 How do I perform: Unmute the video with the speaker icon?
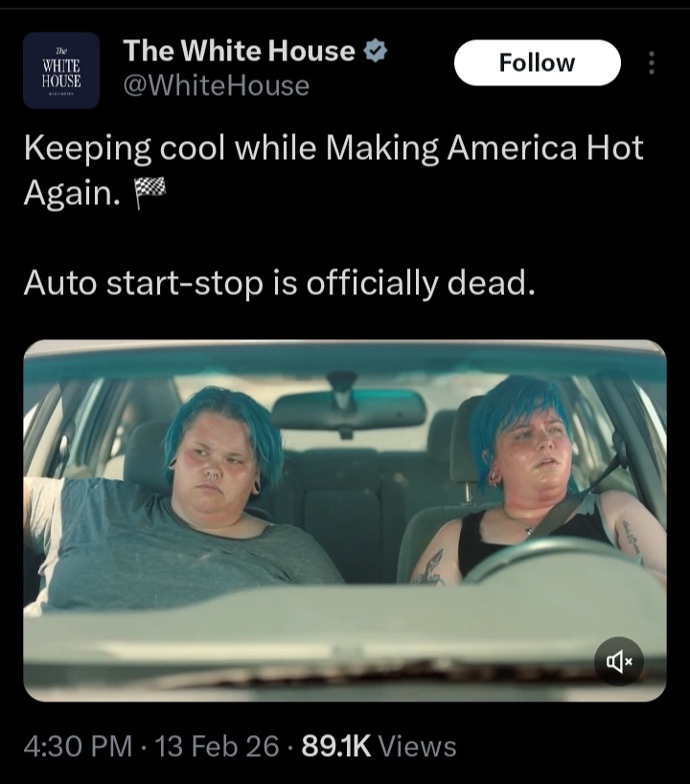(x=619, y=661)
